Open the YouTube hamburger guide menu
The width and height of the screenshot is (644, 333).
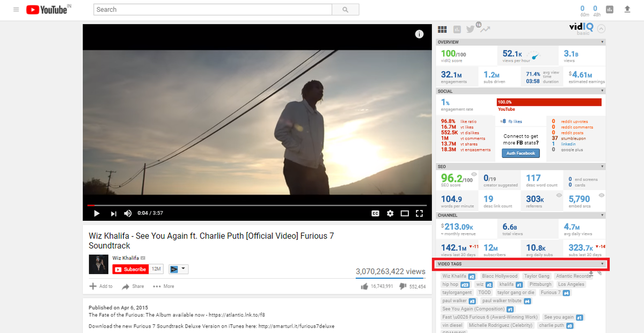16,10
